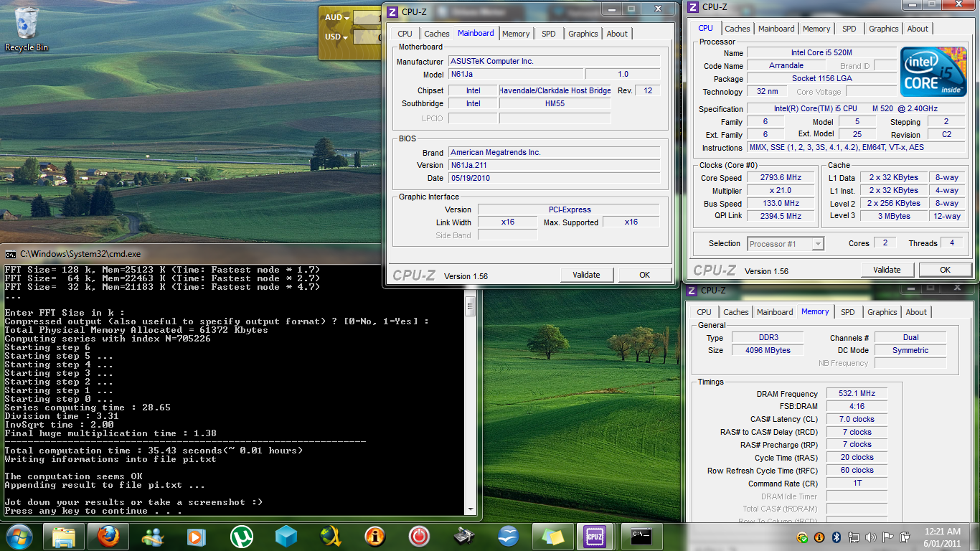Viewport: 980px width, 551px height.
Task: Switch to the cmd.exe taskbar button
Action: click(x=641, y=537)
